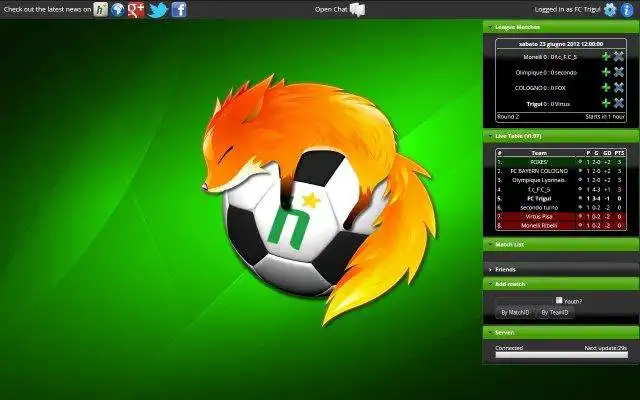Tick the Youth? checkbox

[559, 300]
